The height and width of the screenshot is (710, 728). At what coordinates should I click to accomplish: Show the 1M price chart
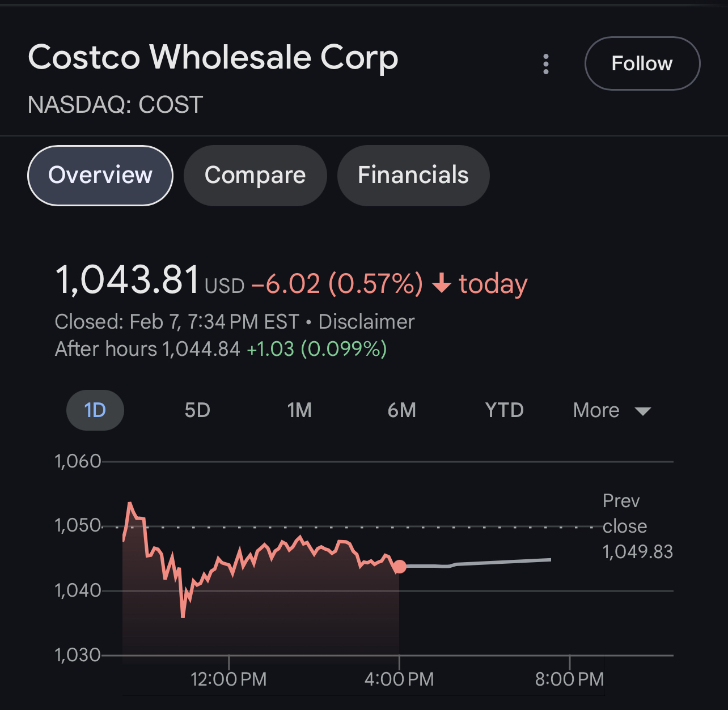299,410
